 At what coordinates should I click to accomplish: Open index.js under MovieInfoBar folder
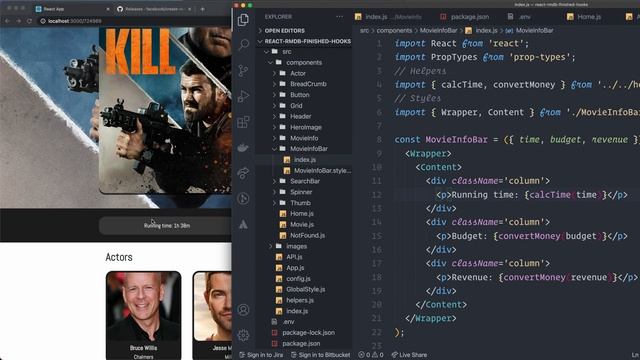(304, 160)
